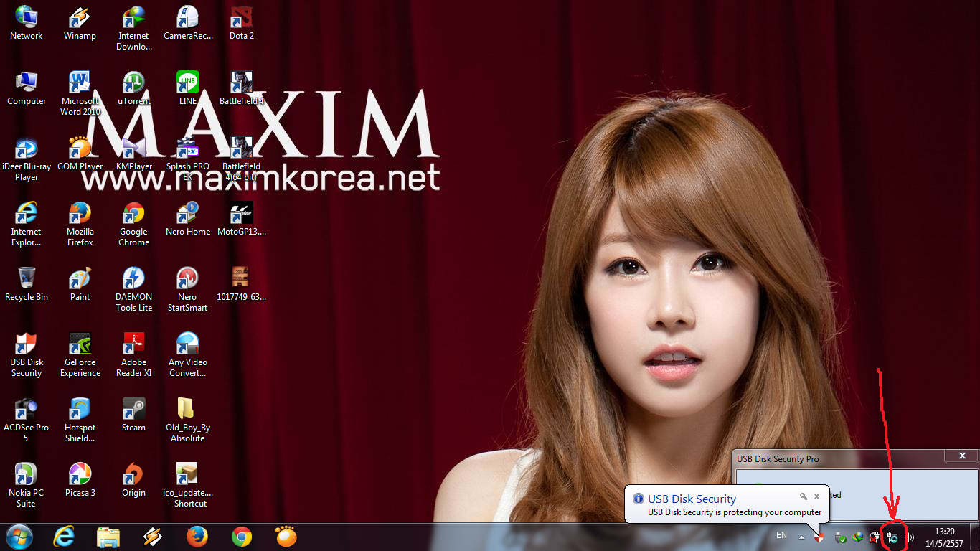980x551 pixels.
Task: Open the Origin desktop shortcut
Action: click(x=134, y=479)
